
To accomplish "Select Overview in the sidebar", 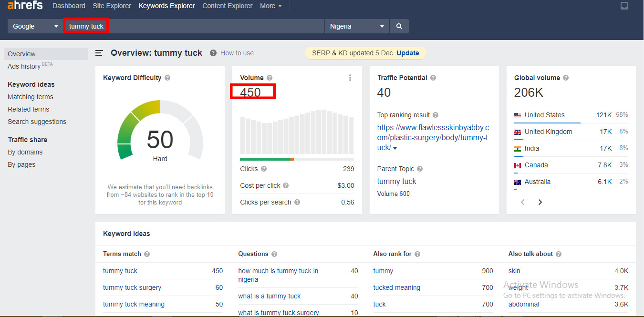I will point(46,54).
